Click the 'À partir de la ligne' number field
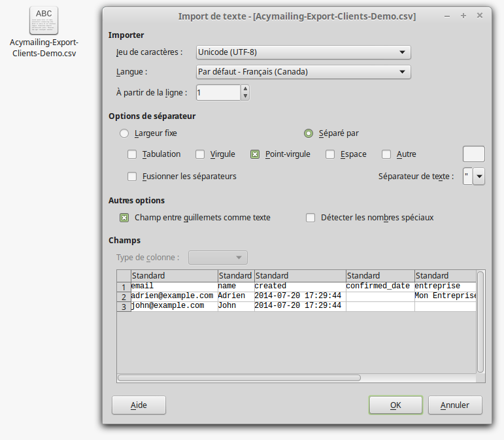Image resolution: width=504 pixels, height=440 pixels. 218,93
